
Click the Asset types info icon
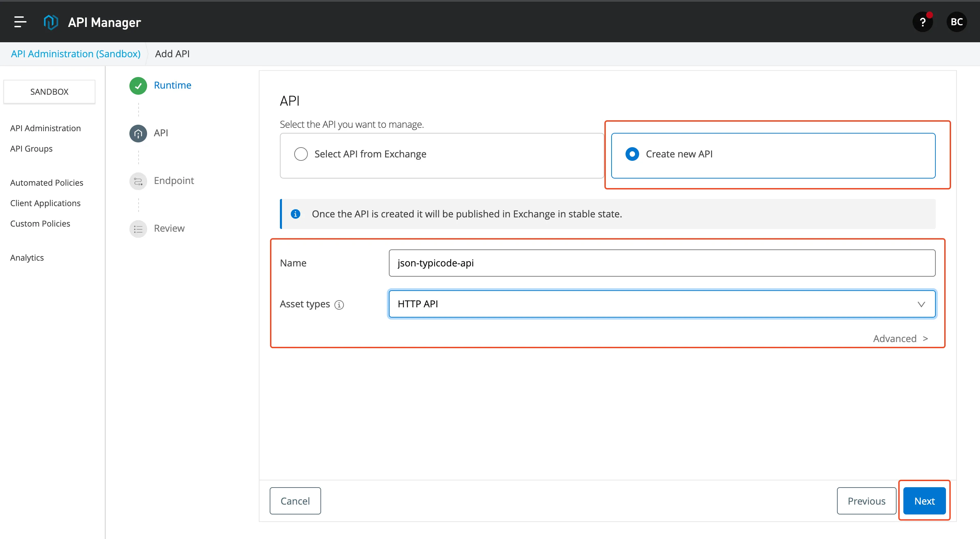[339, 305]
